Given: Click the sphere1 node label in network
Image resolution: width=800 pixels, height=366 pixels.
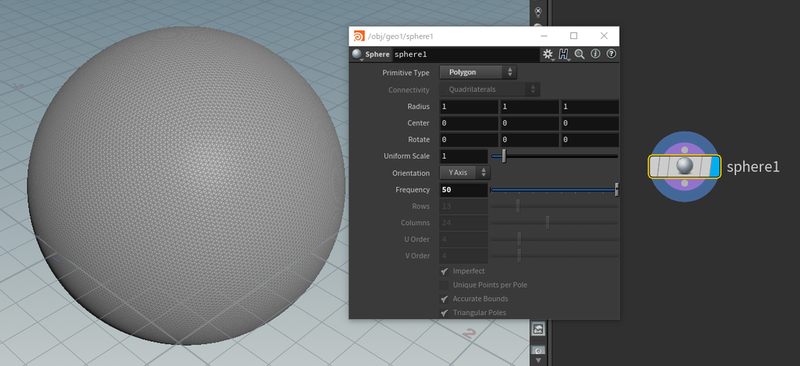Looking at the screenshot, I should pos(753,167).
